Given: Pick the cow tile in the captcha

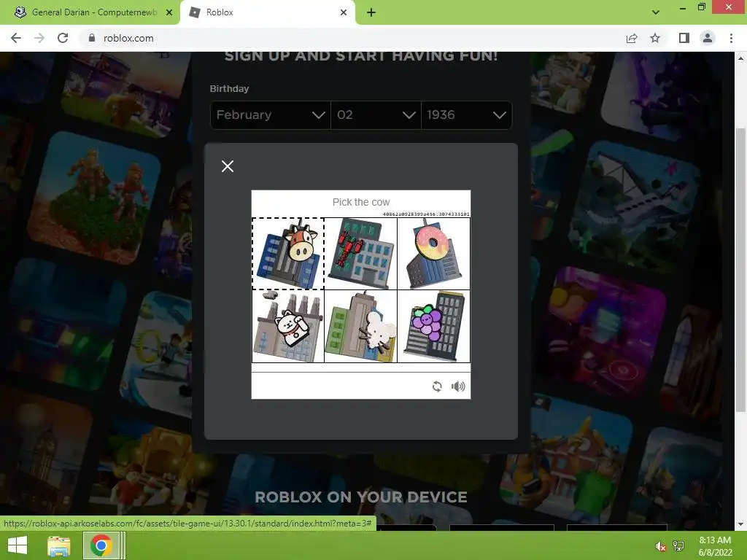Looking at the screenshot, I should (288, 253).
